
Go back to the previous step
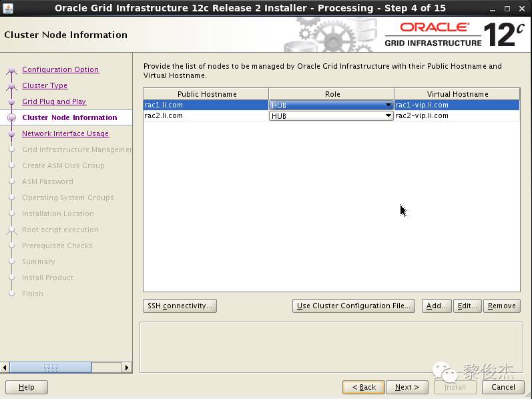[364, 387]
